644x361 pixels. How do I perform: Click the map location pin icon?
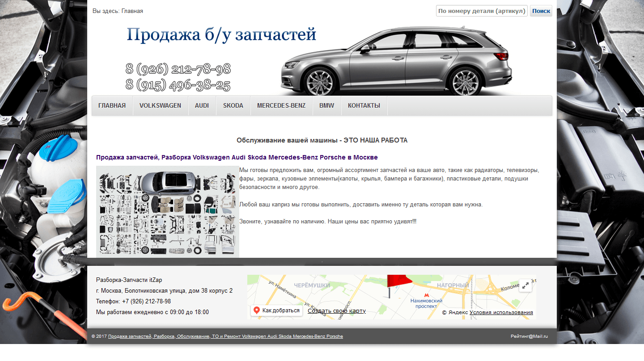click(257, 311)
